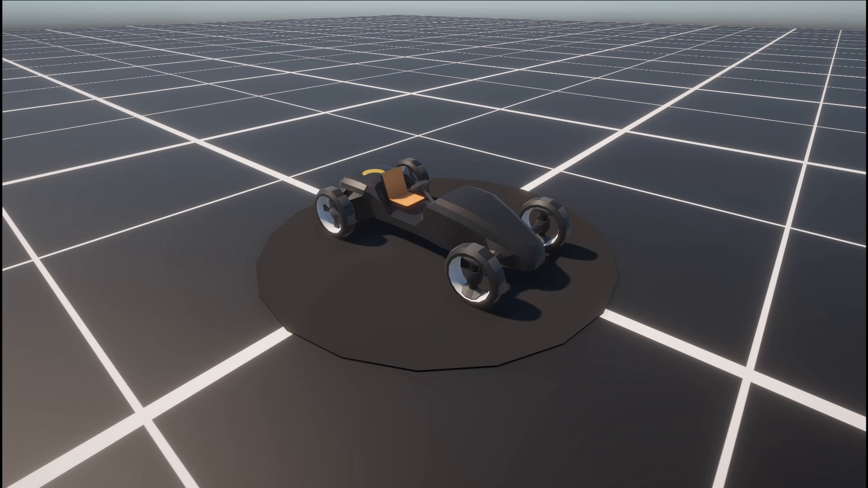Click the large rear wheel nearest the camera
The height and width of the screenshot is (488, 868).
pos(335,212)
